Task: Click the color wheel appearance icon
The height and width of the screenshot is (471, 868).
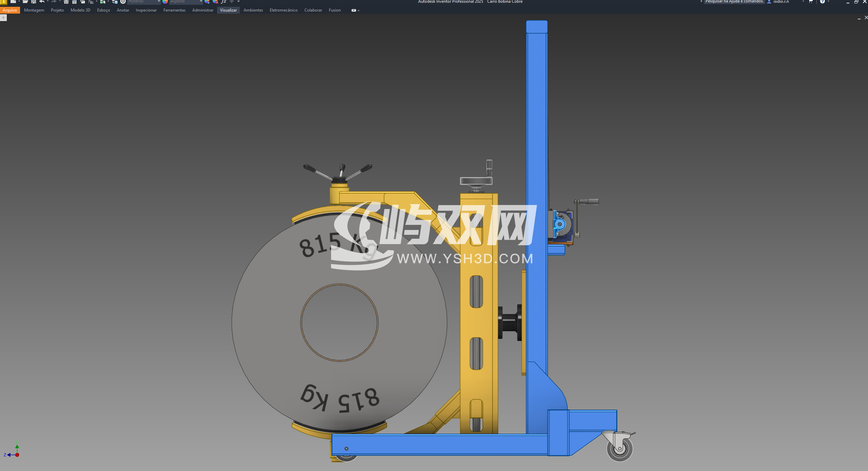Action: (165, 2)
